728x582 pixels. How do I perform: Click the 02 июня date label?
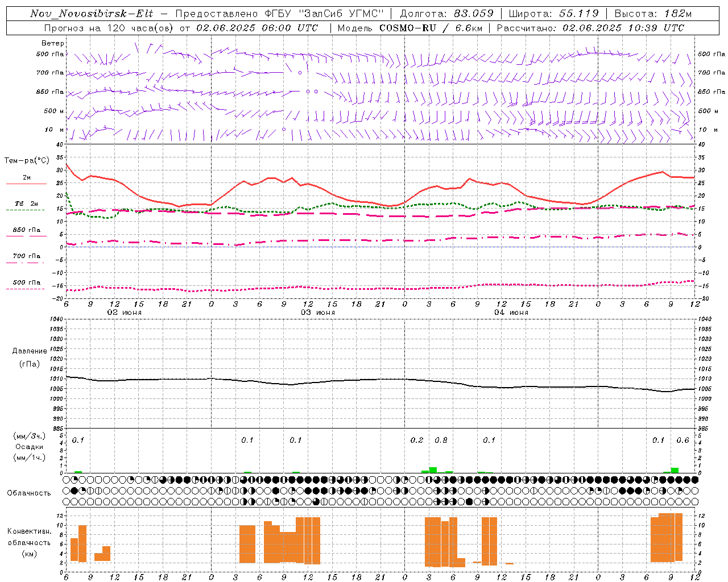click(125, 313)
